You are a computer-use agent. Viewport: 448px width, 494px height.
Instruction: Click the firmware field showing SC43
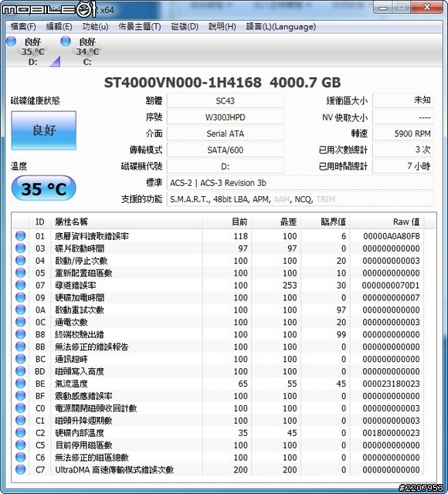(x=225, y=101)
